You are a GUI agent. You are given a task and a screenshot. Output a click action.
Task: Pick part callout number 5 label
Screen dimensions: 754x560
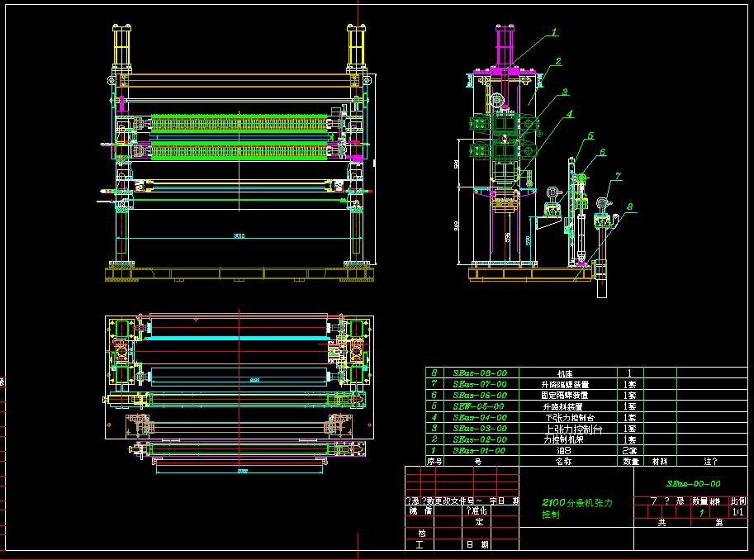point(590,135)
